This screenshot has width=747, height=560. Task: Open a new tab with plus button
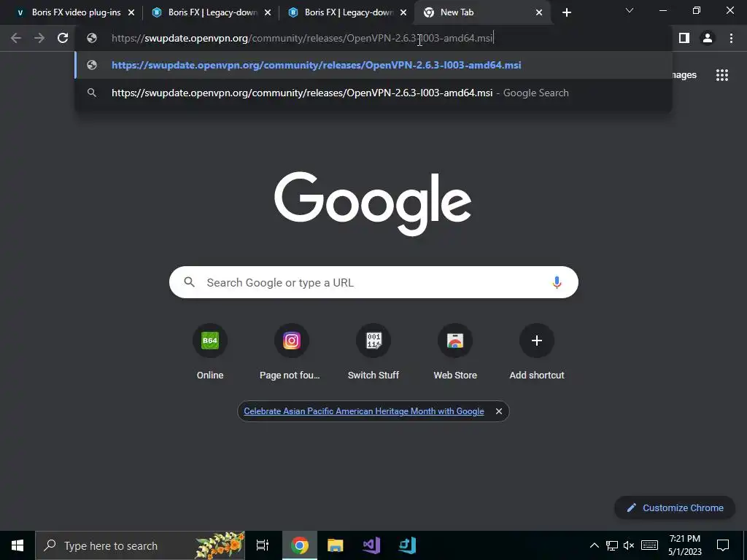pos(566,12)
